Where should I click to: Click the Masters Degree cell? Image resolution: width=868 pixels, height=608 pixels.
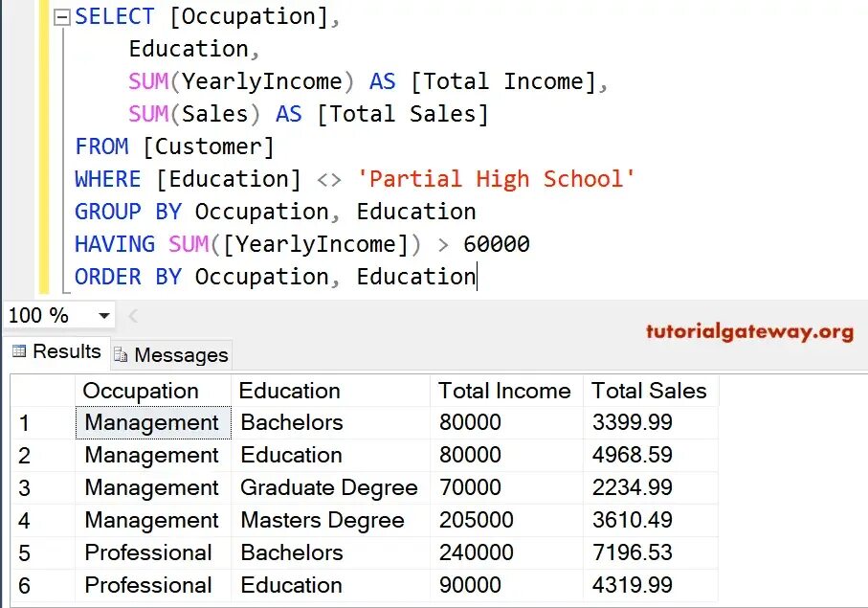tap(330, 521)
